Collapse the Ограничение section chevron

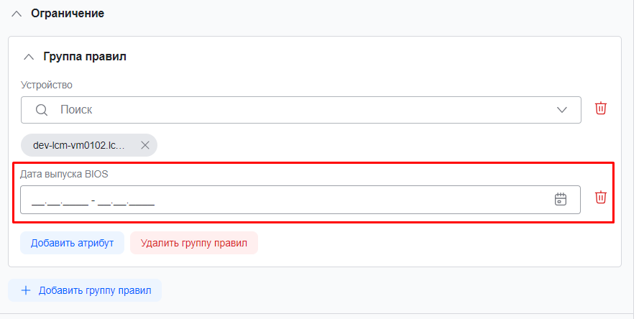point(17,14)
